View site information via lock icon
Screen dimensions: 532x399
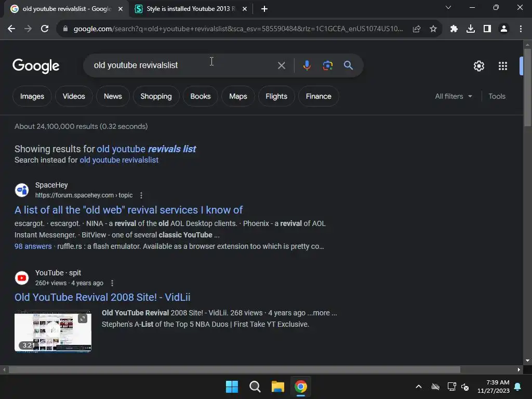[x=65, y=29]
